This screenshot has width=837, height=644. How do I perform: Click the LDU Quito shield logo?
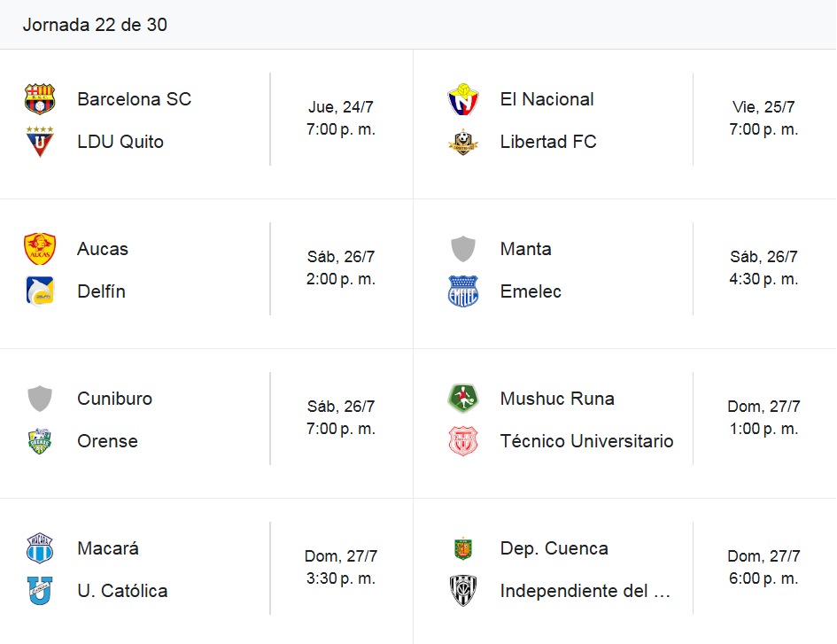pos(40,142)
